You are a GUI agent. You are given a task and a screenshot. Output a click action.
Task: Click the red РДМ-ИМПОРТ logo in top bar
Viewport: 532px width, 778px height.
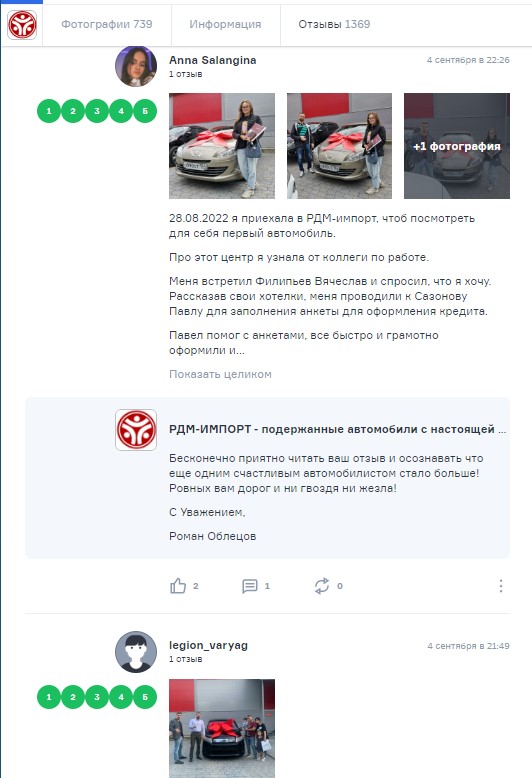coord(22,25)
